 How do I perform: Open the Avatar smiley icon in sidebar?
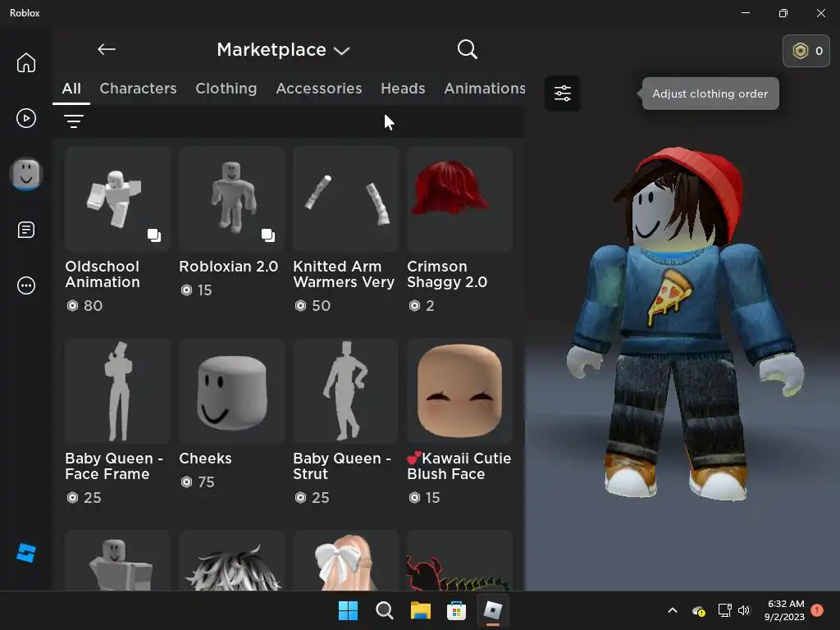[25, 174]
